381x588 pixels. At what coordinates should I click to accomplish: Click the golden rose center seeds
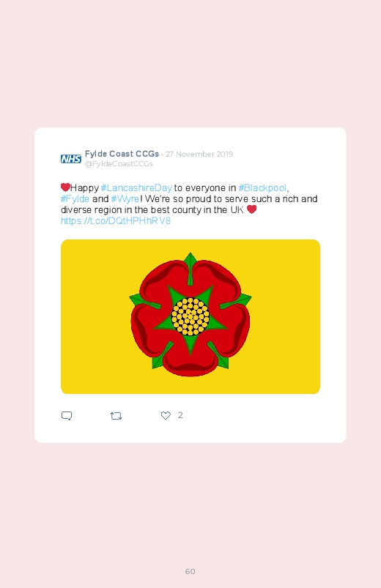pos(190,316)
